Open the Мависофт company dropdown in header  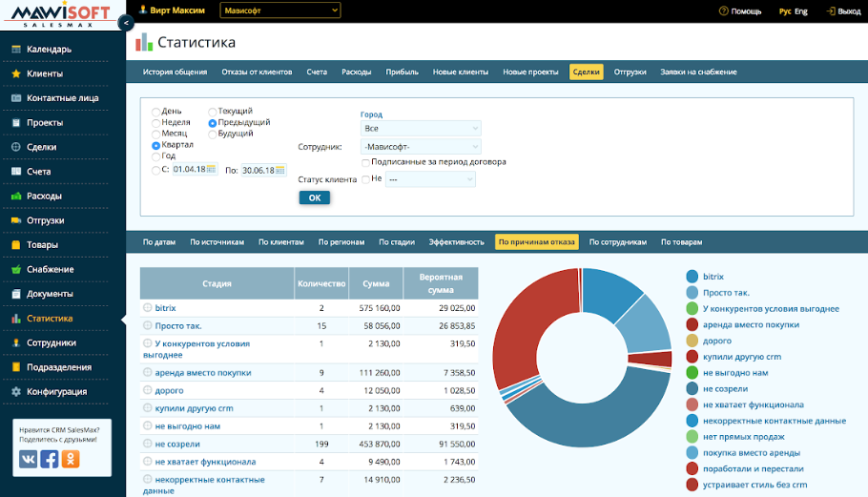[x=280, y=10]
